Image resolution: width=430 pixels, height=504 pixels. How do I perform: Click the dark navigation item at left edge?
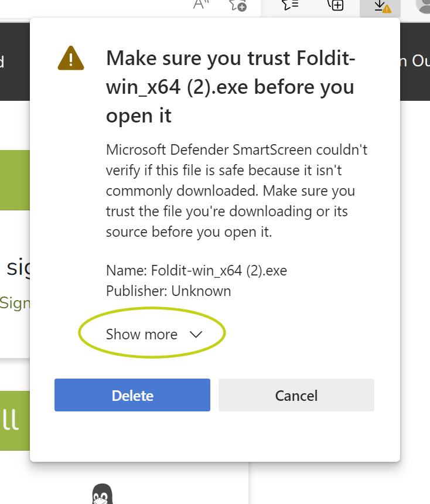coord(3,61)
